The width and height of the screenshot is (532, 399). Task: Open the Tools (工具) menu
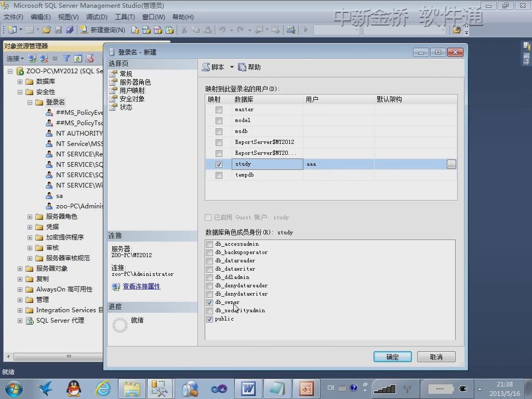click(x=125, y=17)
